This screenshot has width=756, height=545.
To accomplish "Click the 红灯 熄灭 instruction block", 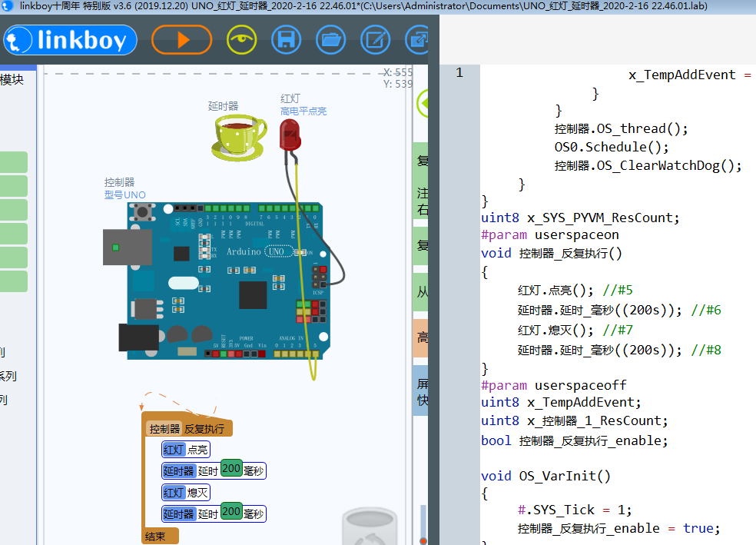I will click(x=186, y=492).
